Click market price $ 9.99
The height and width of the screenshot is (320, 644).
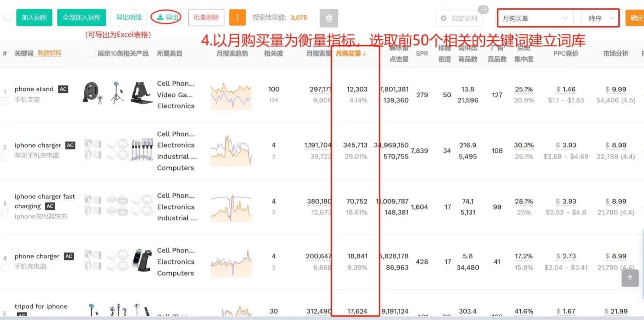pyautogui.click(x=616, y=89)
